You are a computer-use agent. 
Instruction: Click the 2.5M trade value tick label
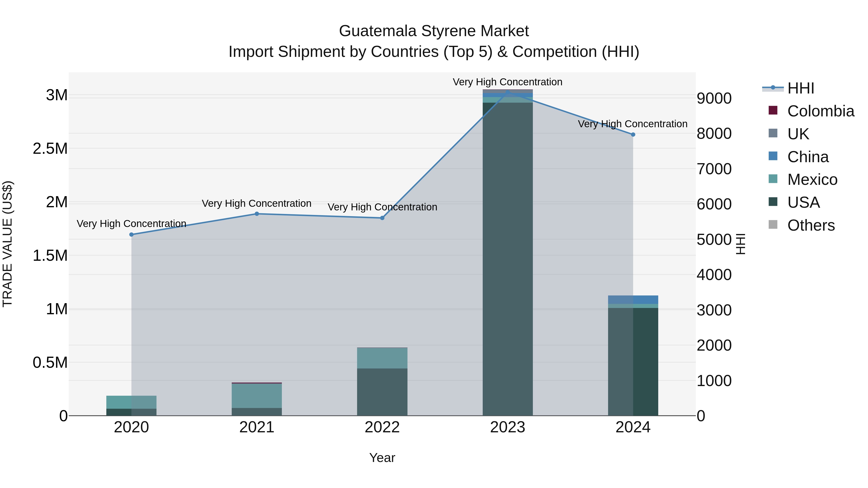50,148
